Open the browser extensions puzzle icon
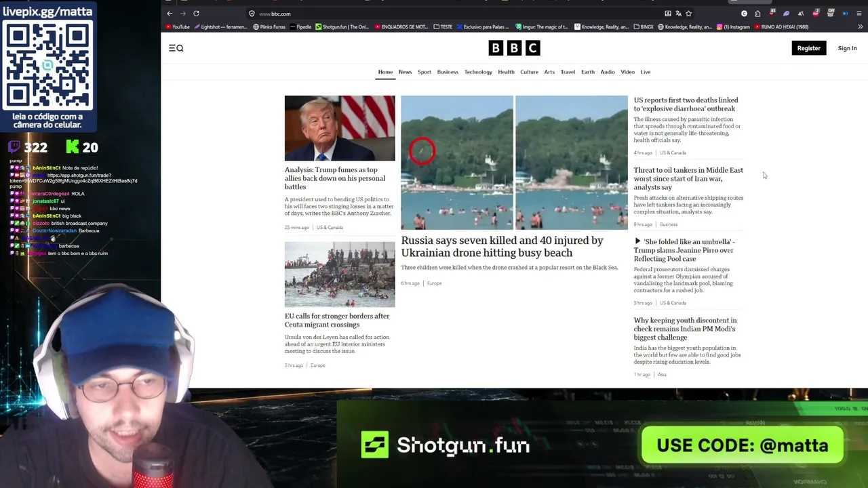This screenshot has height=488, width=868. click(757, 14)
